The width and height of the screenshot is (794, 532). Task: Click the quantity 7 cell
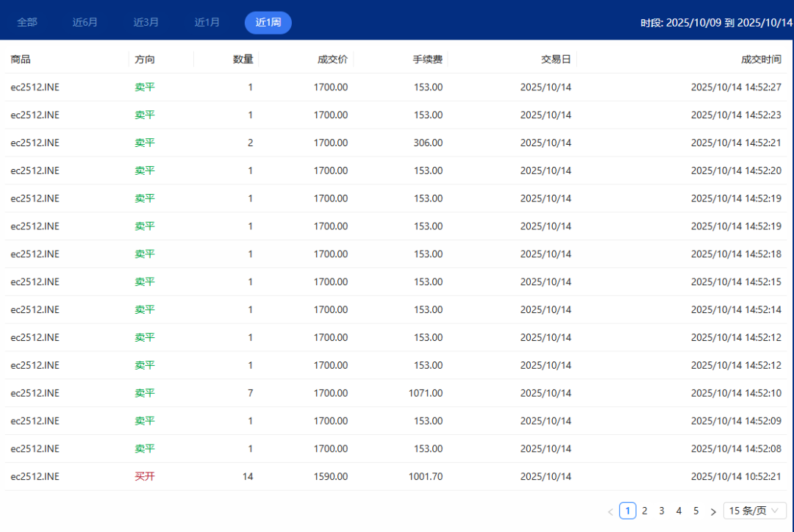[x=250, y=393]
